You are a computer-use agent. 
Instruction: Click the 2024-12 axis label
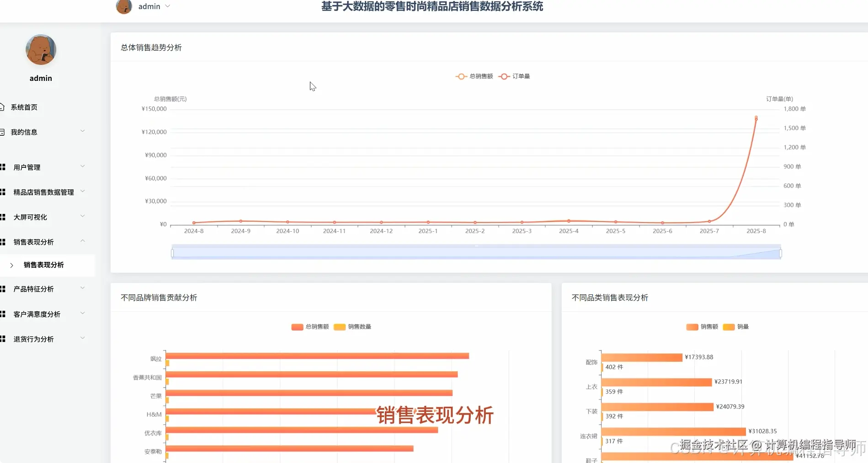click(x=381, y=231)
